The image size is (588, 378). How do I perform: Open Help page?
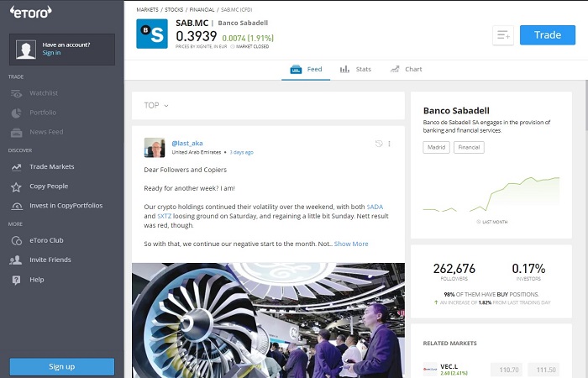[37, 280]
